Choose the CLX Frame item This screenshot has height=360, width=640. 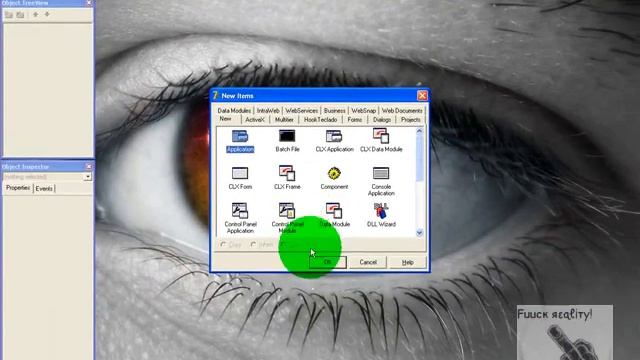pyautogui.click(x=287, y=178)
